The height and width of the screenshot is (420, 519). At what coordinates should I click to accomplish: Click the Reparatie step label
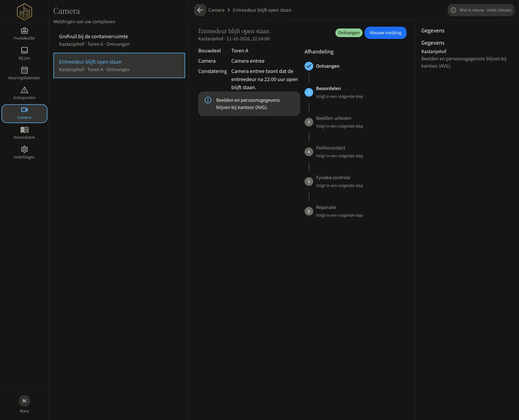pyautogui.click(x=326, y=207)
